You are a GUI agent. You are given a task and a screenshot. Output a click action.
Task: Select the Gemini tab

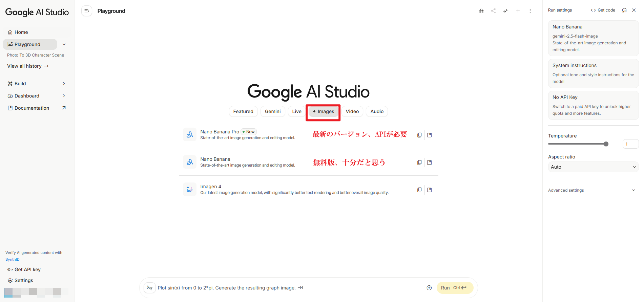[273, 111]
